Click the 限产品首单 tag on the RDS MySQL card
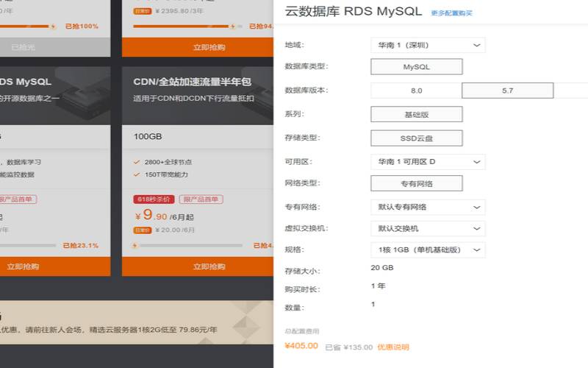Viewport: 588px width, 368px height. point(18,199)
